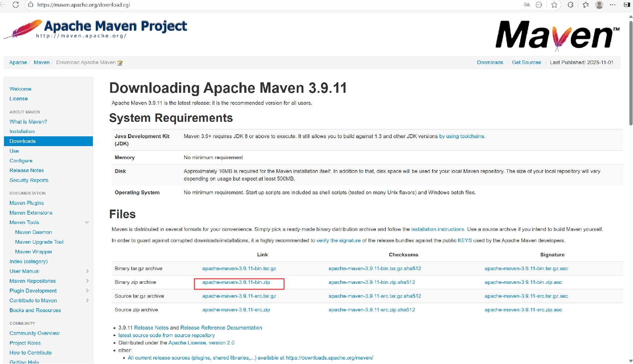Expand the User Manual chevron
633x364 pixels.
87,271
